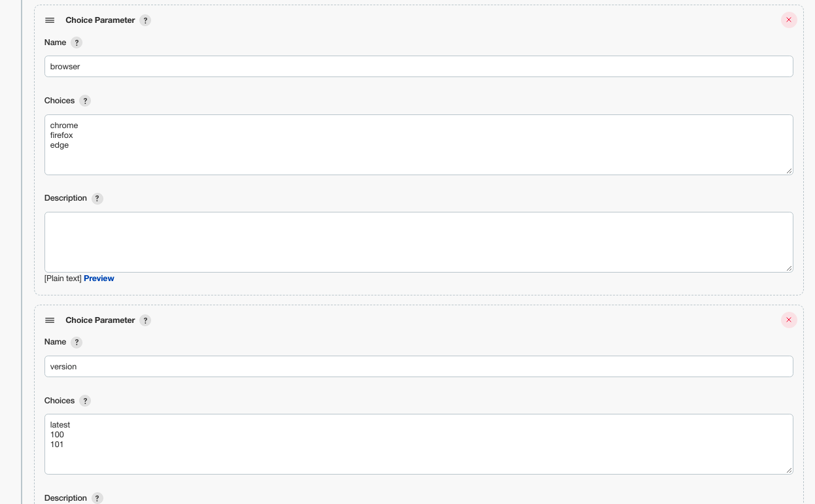
Task: Remove the version Choice Parameter
Action: click(x=789, y=320)
